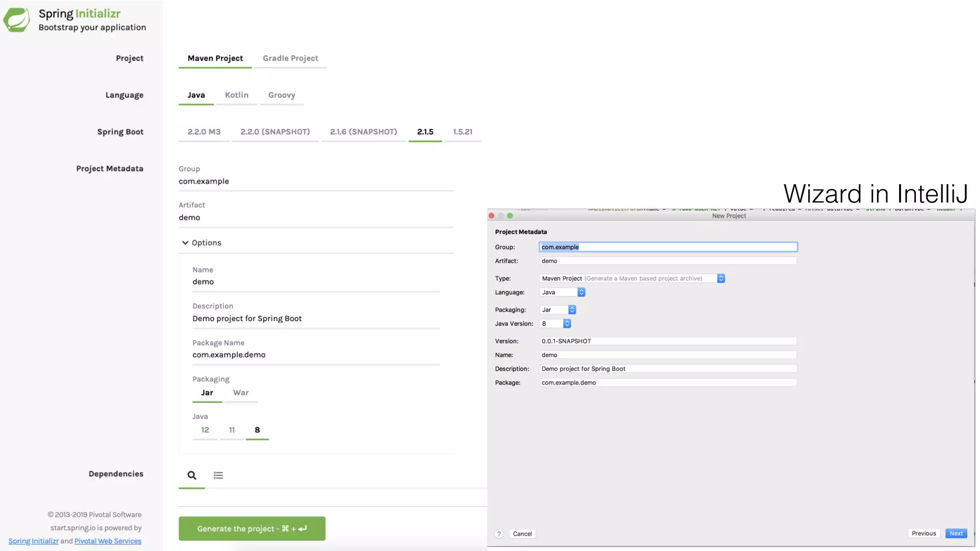Screen dimensions: 980x551
Task: Click the Spring leaf logo icon
Action: (x=17, y=20)
